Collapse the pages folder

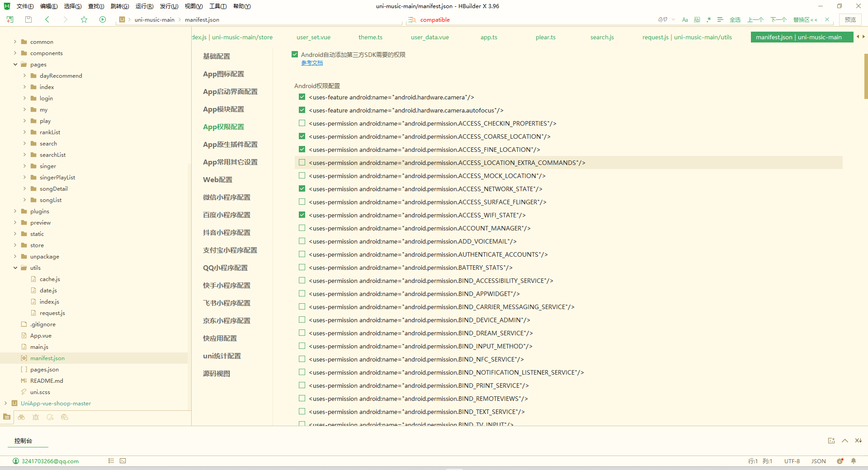[x=15, y=64]
